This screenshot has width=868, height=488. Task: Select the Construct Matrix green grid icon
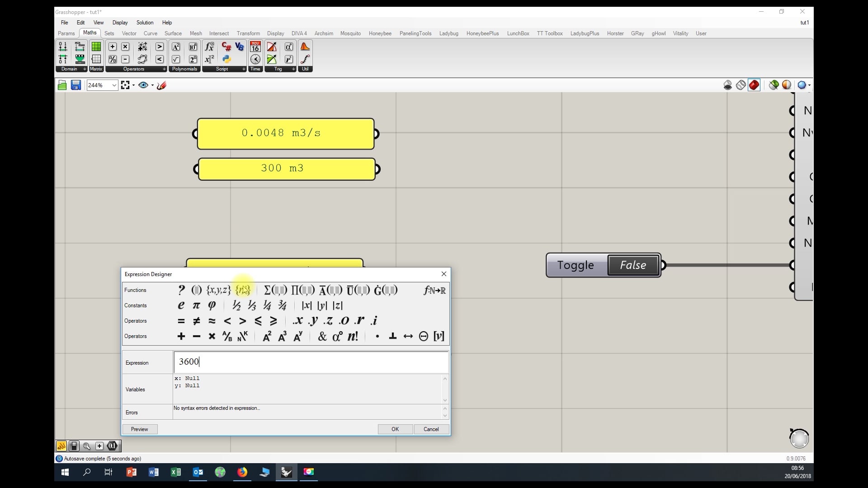pos(96,47)
